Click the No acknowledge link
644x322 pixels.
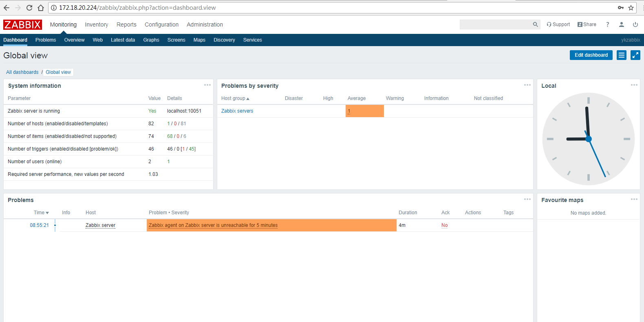[444, 225]
